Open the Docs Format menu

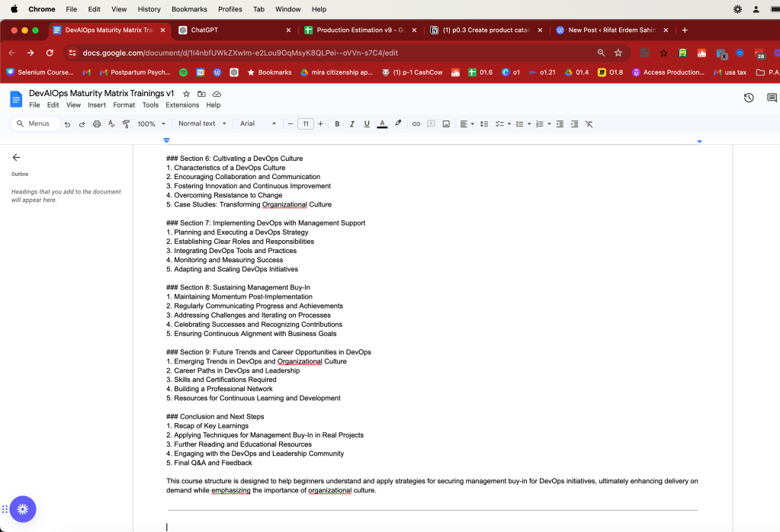(124, 105)
